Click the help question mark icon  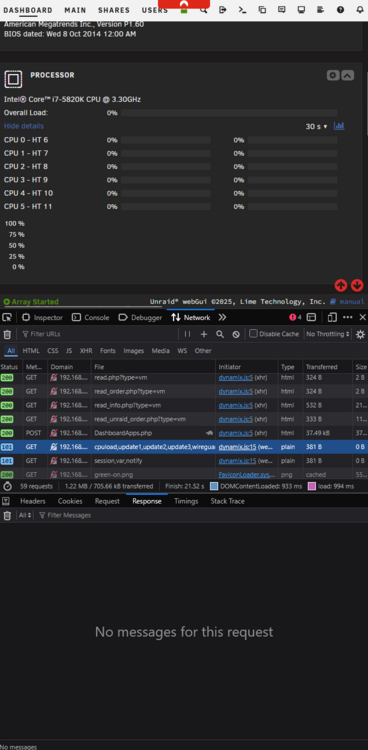340,10
